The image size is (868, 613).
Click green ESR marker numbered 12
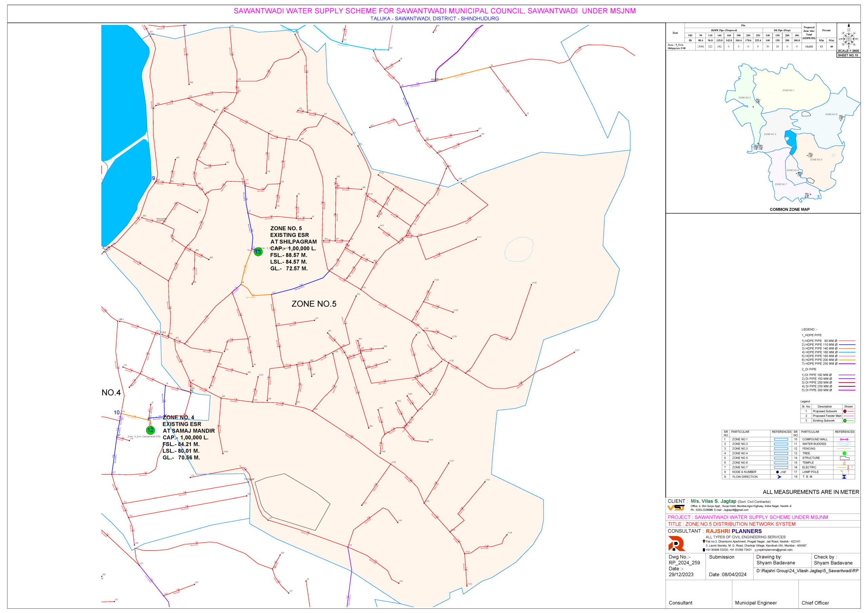151,430
